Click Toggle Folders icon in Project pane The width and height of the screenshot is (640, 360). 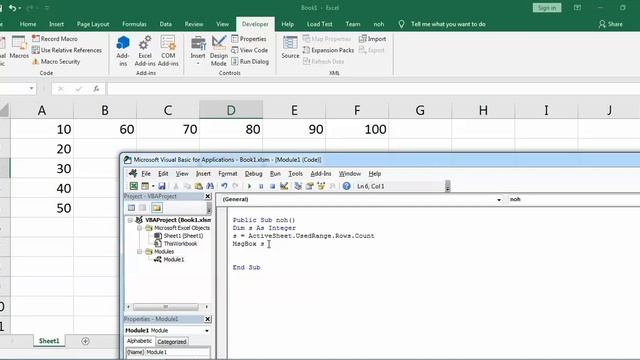156,208
